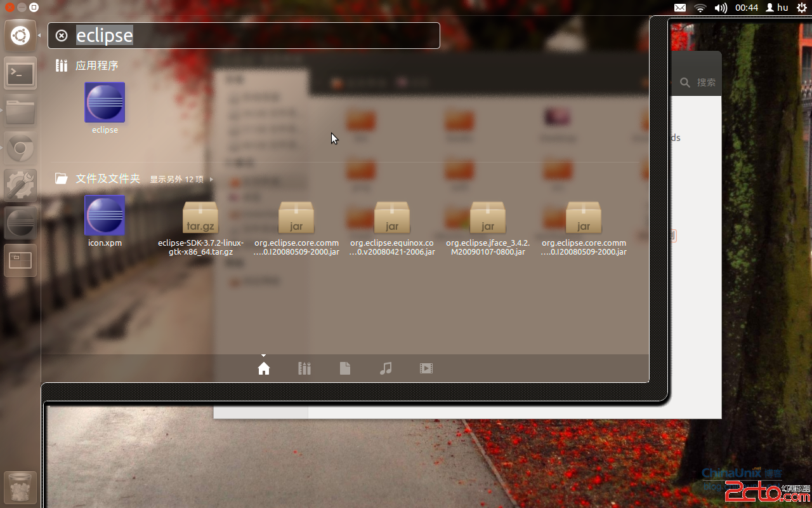
Task: Switch to the Music lens
Action: [386, 368]
